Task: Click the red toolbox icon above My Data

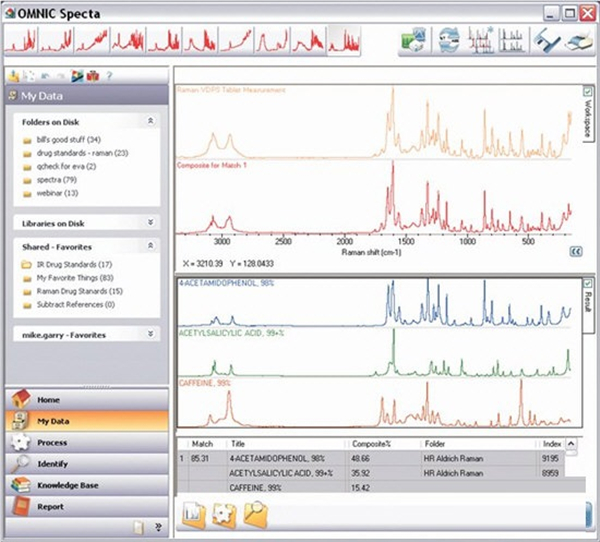Action: pos(93,76)
